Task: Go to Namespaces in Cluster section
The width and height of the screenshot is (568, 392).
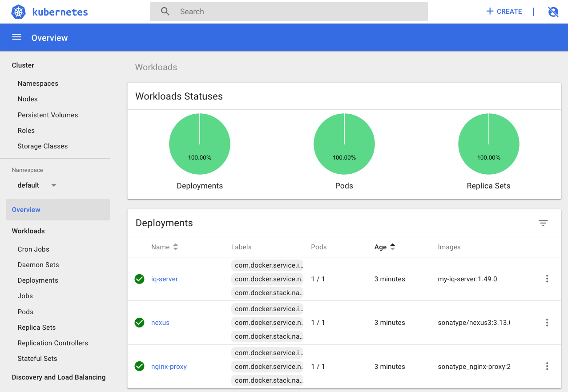Action: (x=38, y=84)
